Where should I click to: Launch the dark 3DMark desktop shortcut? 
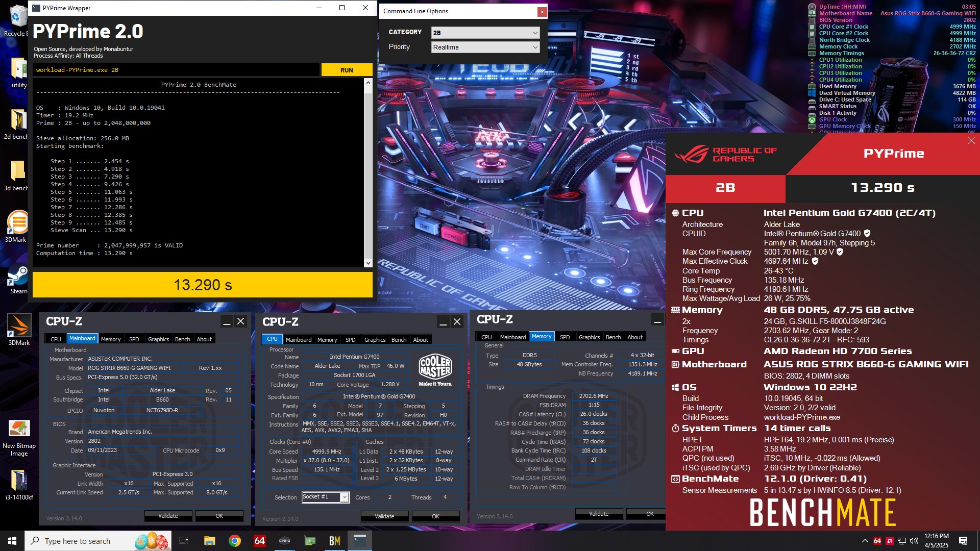pyautogui.click(x=19, y=330)
